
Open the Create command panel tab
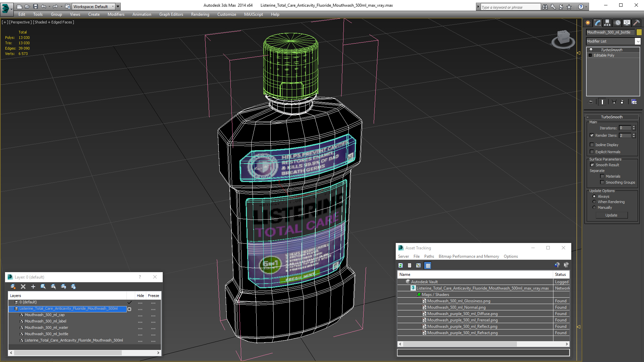point(588,23)
